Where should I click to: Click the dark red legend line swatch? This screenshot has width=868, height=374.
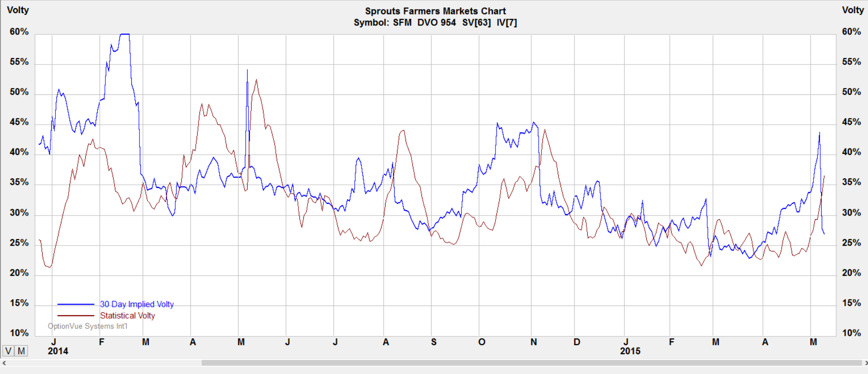click(x=76, y=315)
